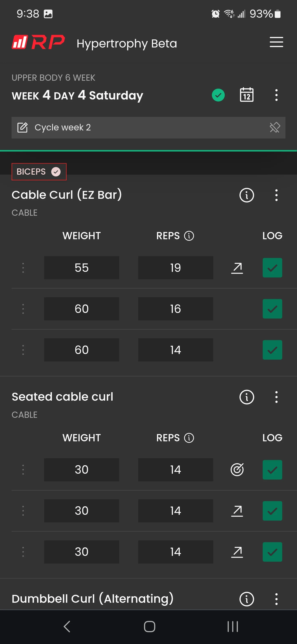
Task: Open Seated cable curl options menu
Action: pos(276,397)
